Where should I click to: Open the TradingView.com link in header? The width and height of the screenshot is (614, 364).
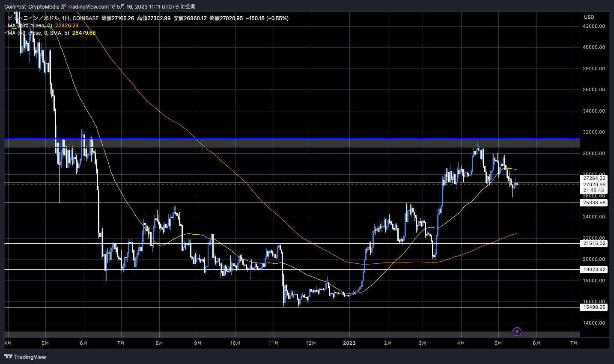[88, 6]
